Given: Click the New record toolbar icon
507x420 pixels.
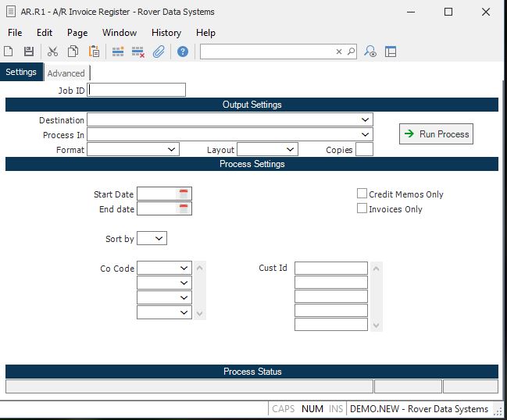Looking at the screenshot, I should [9, 52].
